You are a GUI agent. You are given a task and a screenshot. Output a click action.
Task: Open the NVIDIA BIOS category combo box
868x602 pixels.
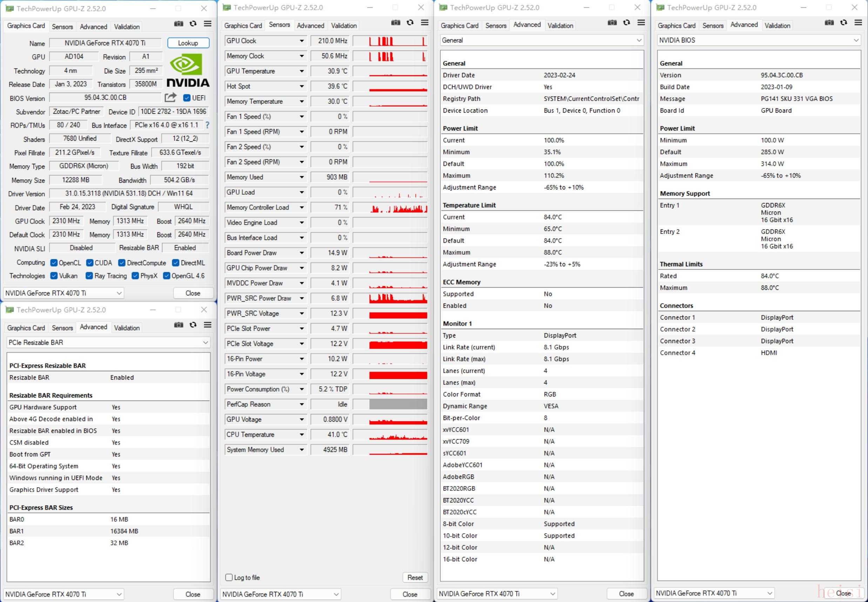(759, 40)
